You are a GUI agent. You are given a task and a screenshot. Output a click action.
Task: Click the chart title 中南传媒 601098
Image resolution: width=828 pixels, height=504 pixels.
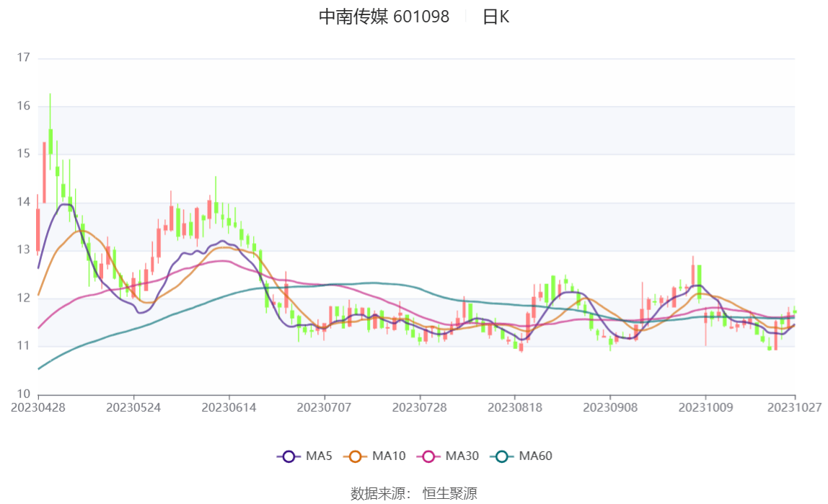pyautogui.click(x=384, y=17)
